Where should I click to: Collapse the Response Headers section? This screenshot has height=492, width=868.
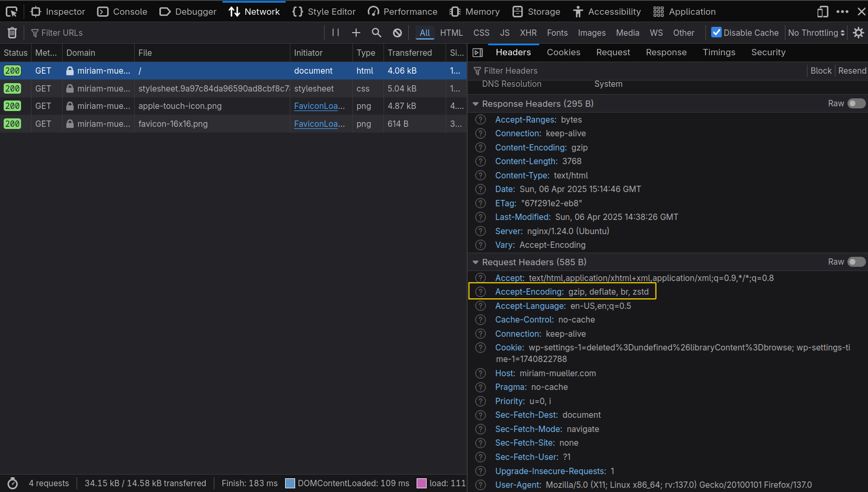tap(476, 104)
